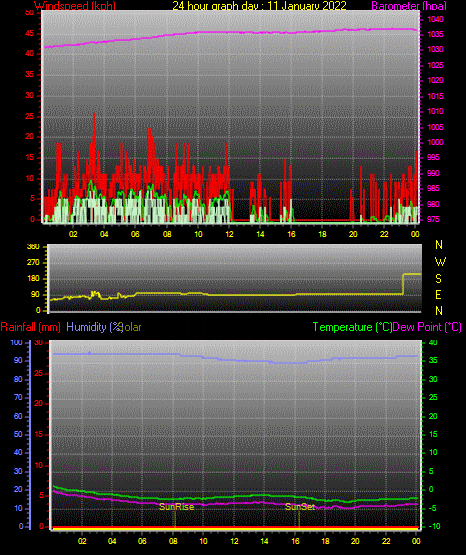The image size is (466, 555).
Task: Click the E compass direction label
Action: point(438,295)
